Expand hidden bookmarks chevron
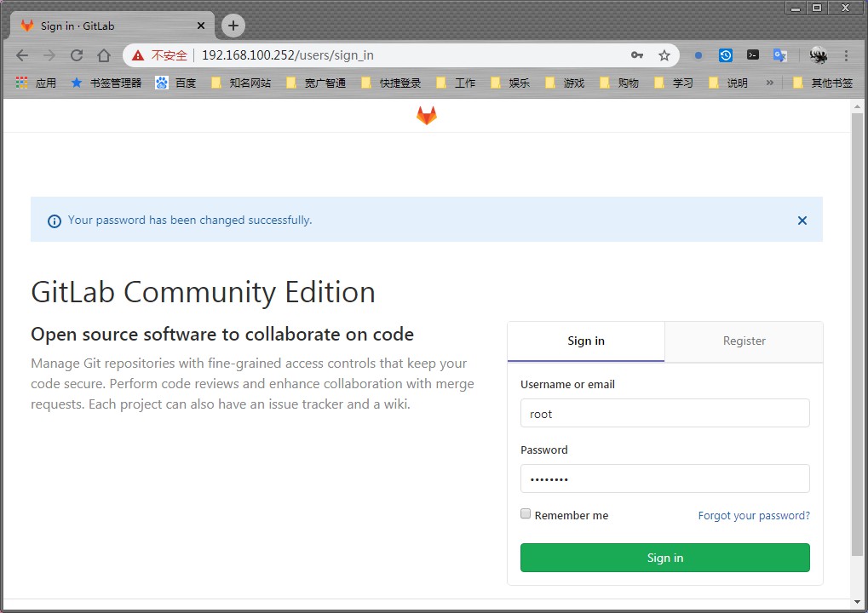868x613 pixels. point(769,83)
